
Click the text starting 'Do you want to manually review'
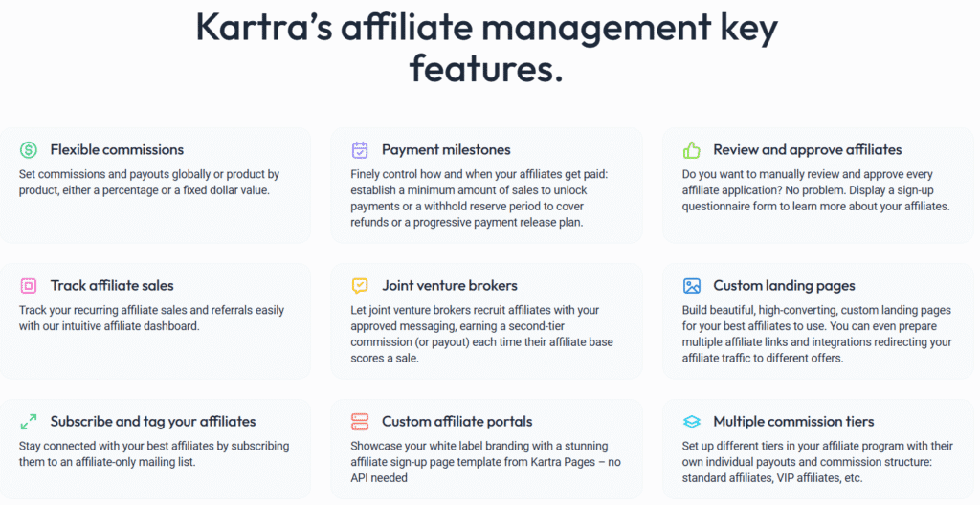[x=815, y=190]
